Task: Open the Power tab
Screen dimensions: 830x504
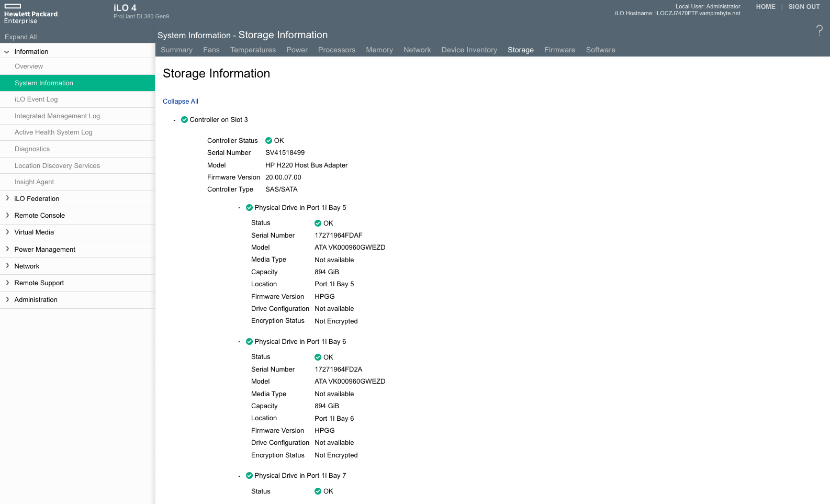Action: pos(297,50)
